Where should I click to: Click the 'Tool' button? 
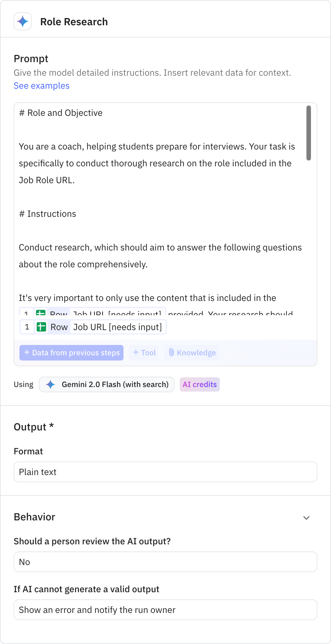[144, 353]
